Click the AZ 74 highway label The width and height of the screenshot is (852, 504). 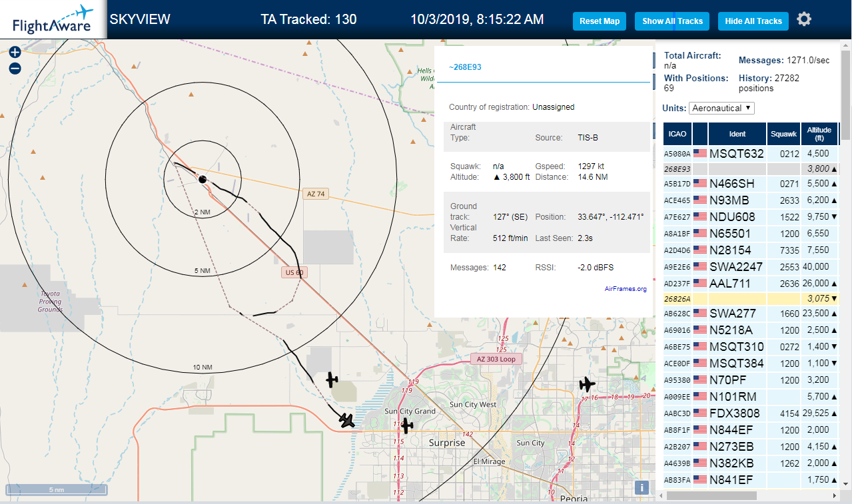pos(316,194)
